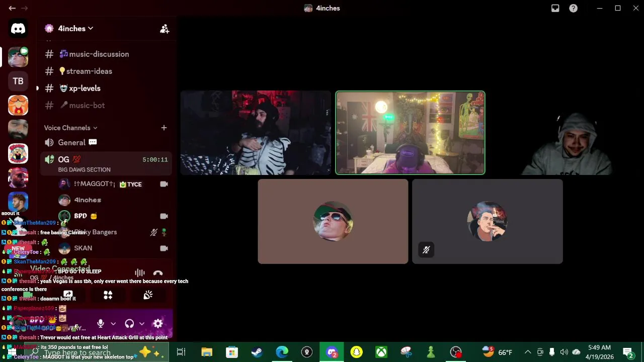Open the chess pawn taskbar app
644x362 pixels.
click(x=431, y=352)
